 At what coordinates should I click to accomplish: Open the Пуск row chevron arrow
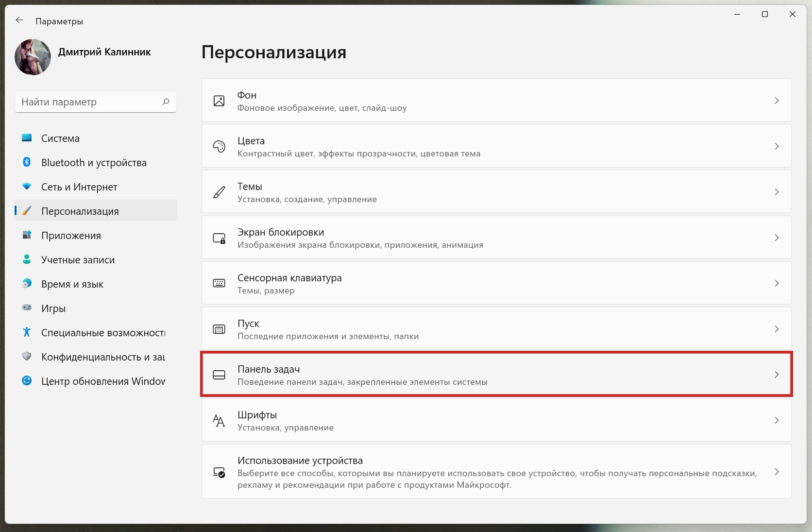[x=776, y=329]
